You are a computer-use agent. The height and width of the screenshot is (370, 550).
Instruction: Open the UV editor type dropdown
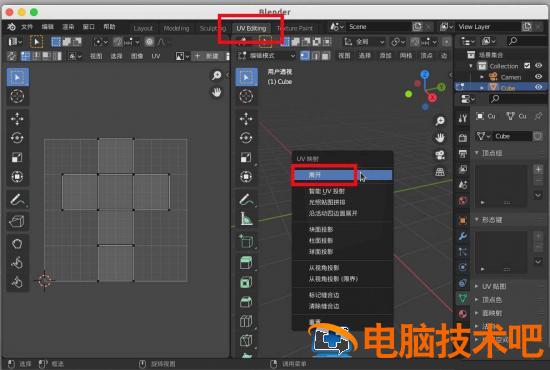click(15, 42)
